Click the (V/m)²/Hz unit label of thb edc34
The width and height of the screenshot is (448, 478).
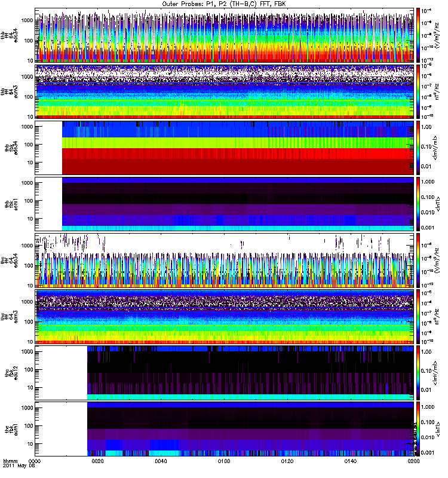pyautogui.click(x=437, y=35)
